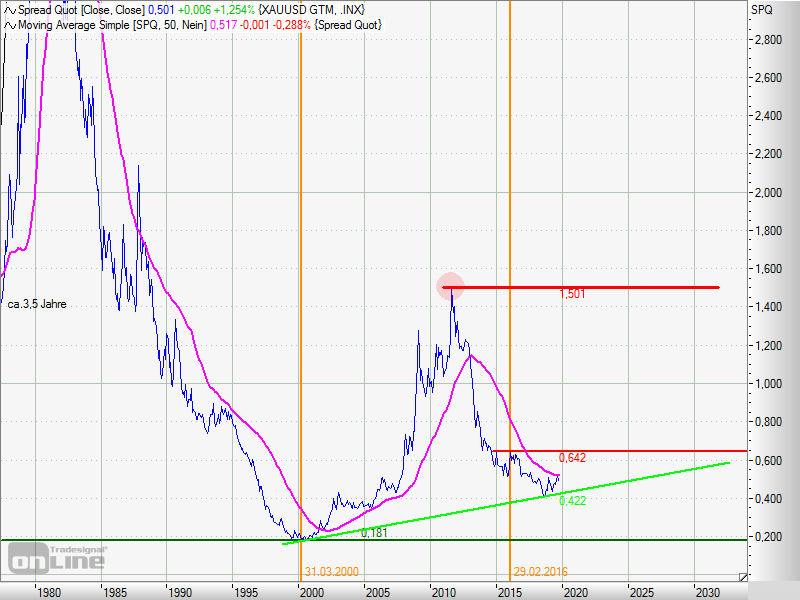
Task: Click the orange date label "29.02.2016"
Action: [540, 571]
